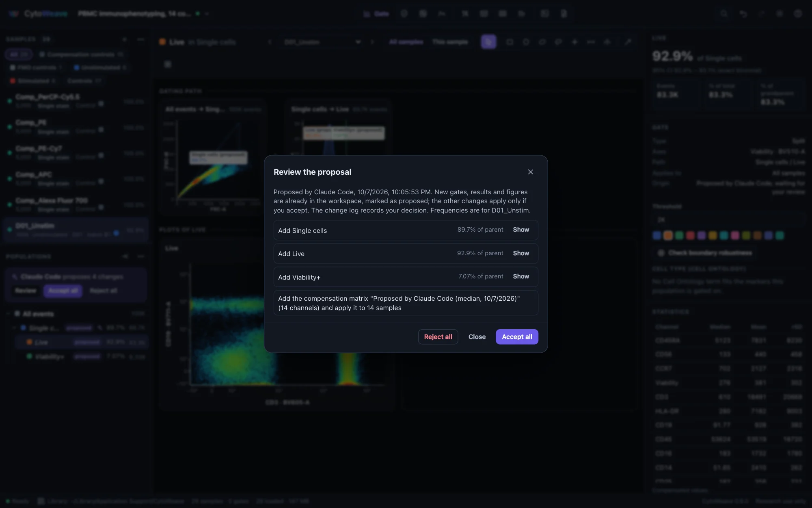Switch to This sample scope in background

coord(450,42)
